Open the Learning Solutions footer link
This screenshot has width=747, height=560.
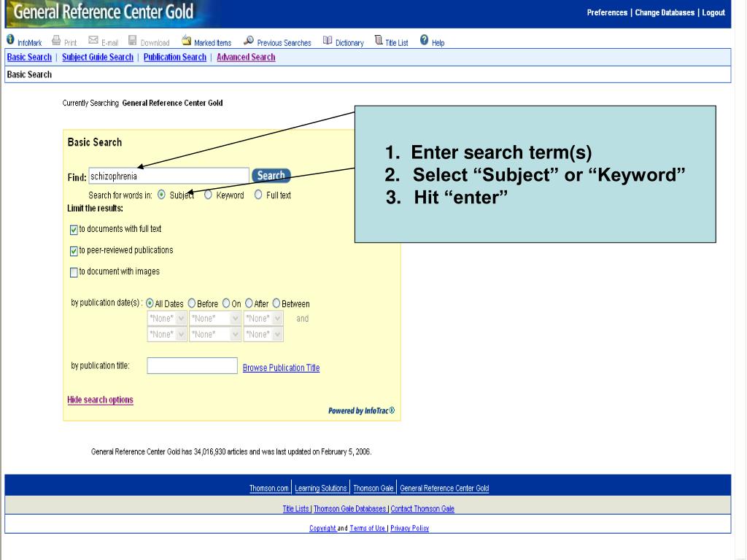(321, 488)
